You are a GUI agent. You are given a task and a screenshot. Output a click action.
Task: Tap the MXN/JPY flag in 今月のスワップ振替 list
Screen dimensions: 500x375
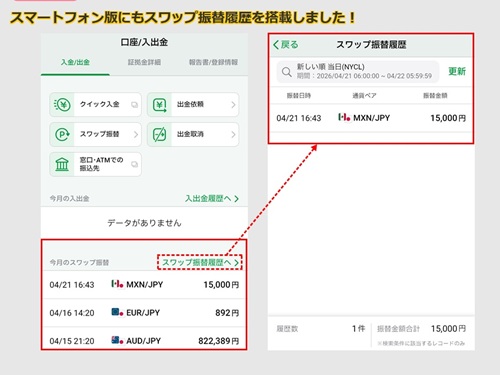(x=117, y=284)
